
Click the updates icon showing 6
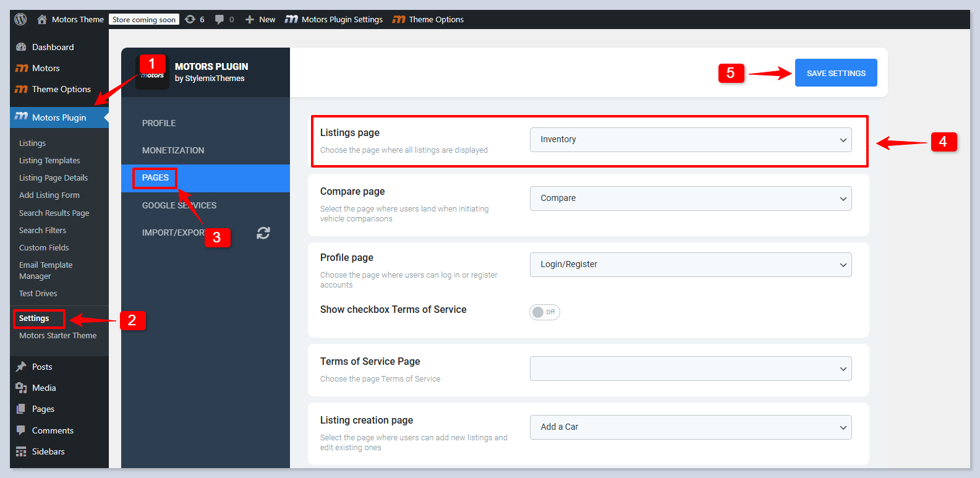point(190,19)
